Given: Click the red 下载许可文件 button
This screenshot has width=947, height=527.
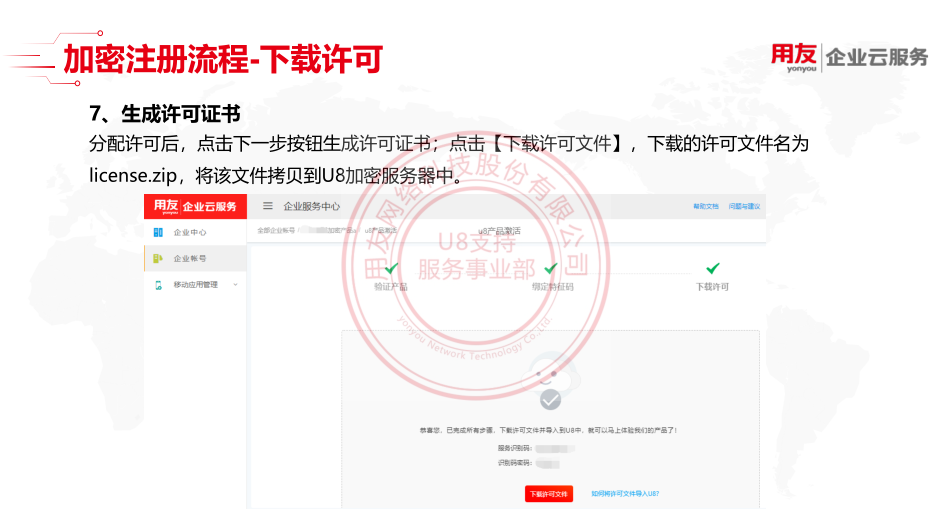Looking at the screenshot, I should [549, 494].
